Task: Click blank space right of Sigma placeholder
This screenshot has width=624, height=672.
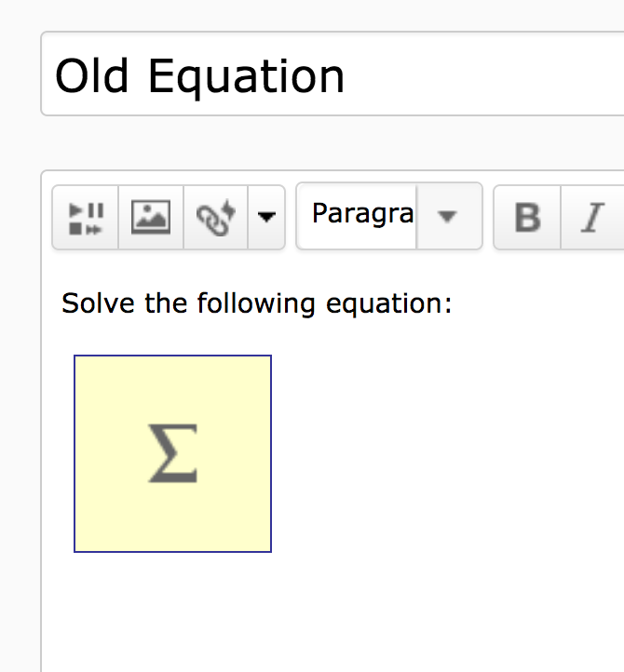Action: [447, 453]
